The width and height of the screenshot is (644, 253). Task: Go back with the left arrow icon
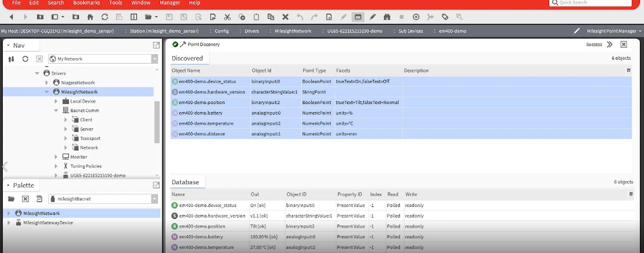tap(11, 17)
